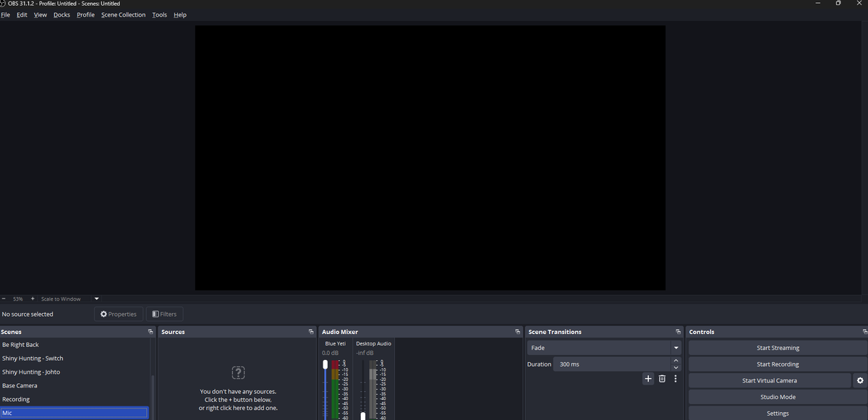Open the Fade transition dropdown

click(605, 348)
